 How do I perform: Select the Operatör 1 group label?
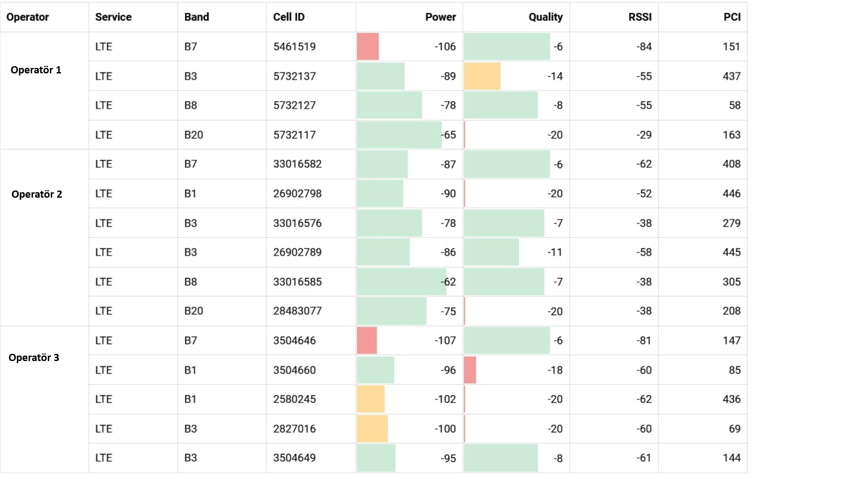pyautogui.click(x=36, y=70)
